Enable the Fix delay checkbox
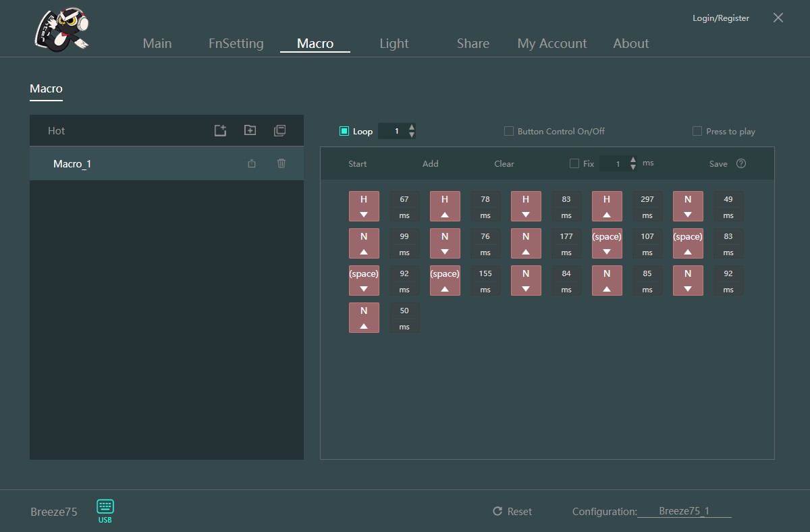This screenshot has height=532, width=810. pyautogui.click(x=574, y=163)
